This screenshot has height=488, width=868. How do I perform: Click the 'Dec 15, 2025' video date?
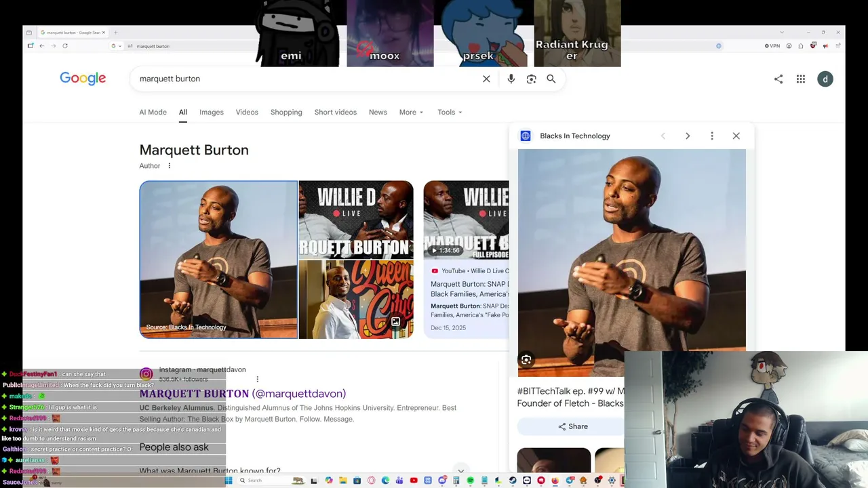click(x=448, y=328)
